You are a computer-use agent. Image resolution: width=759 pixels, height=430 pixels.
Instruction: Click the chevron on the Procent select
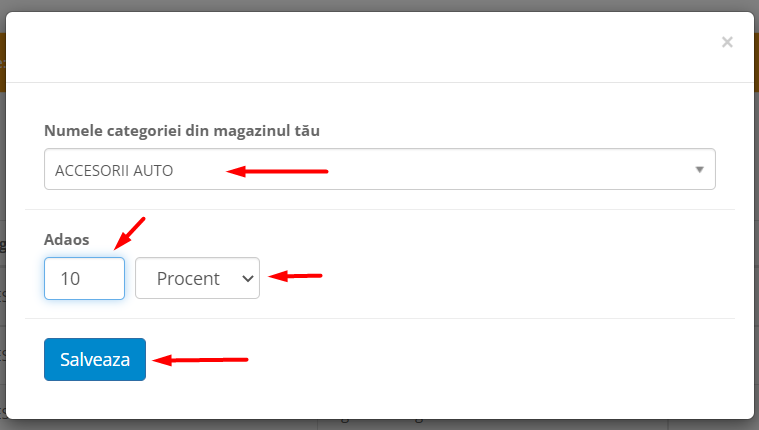(248, 279)
